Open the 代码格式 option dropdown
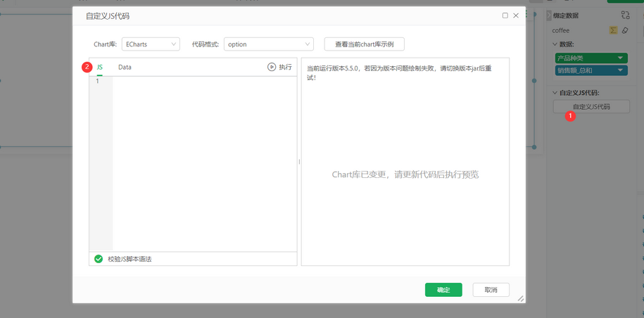 [x=268, y=44]
